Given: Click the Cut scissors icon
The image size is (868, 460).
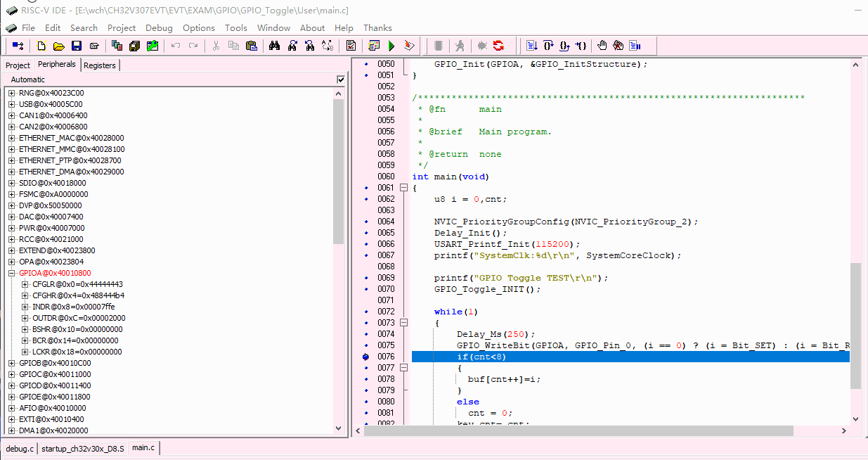Looking at the screenshot, I should click(x=216, y=46).
